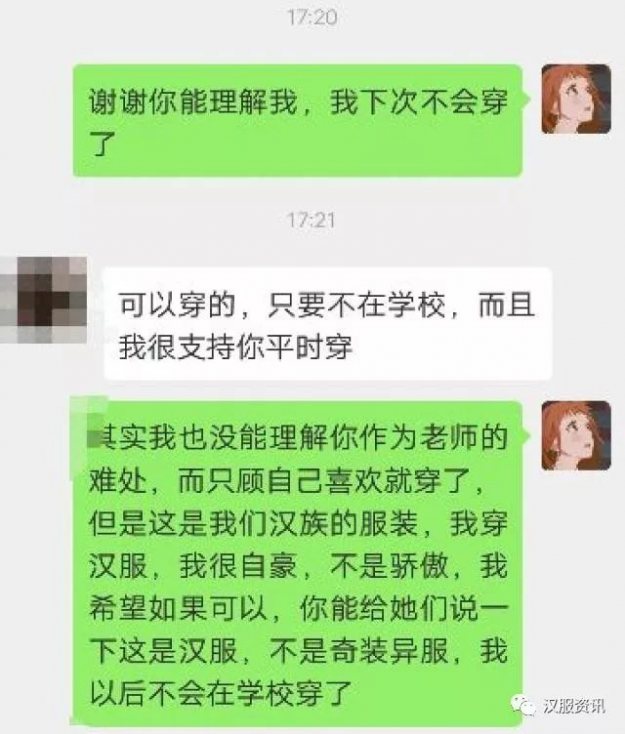
Task: Click the WeChat logo in the watermark
Action: (523, 705)
